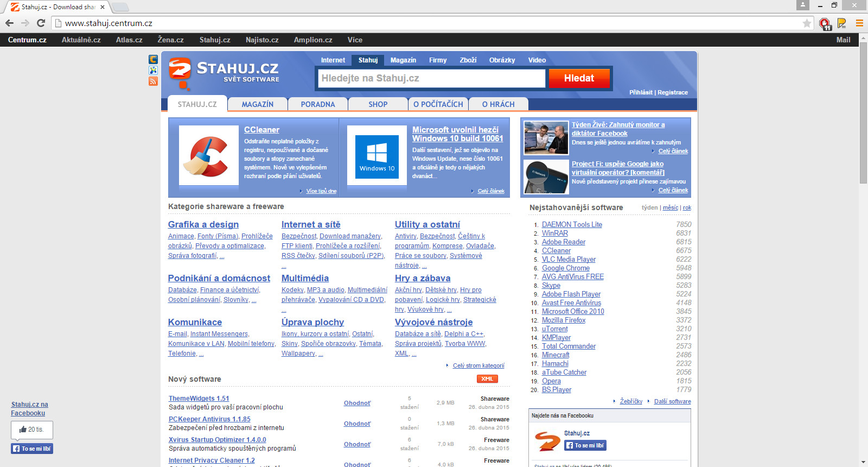Click the orange XML feed badge
Image resolution: width=868 pixels, height=467 pixels.
(x=487, y=379)
